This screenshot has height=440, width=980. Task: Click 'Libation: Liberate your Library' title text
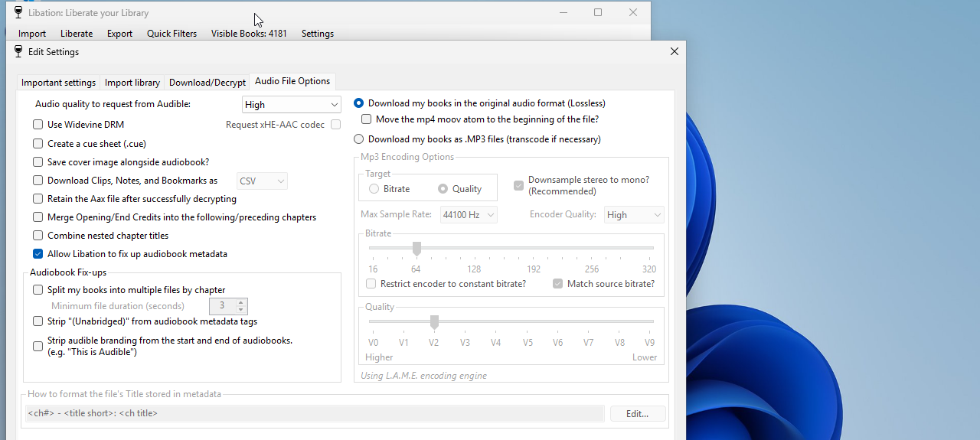tap(89, 13)
